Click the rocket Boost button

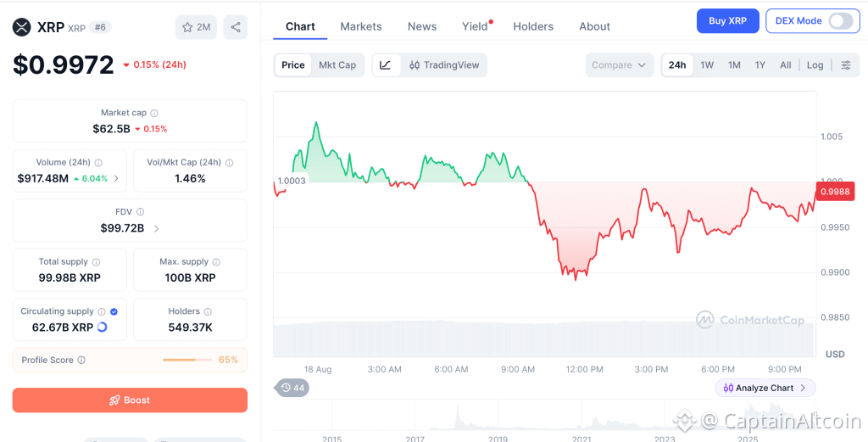pyautogui.click(x=130, y=400)
